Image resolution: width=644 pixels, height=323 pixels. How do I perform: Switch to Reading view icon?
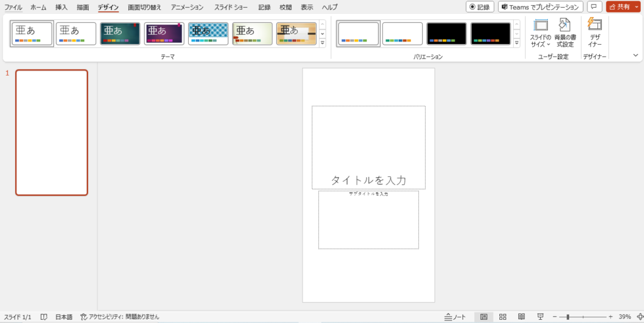click(521, 317)
